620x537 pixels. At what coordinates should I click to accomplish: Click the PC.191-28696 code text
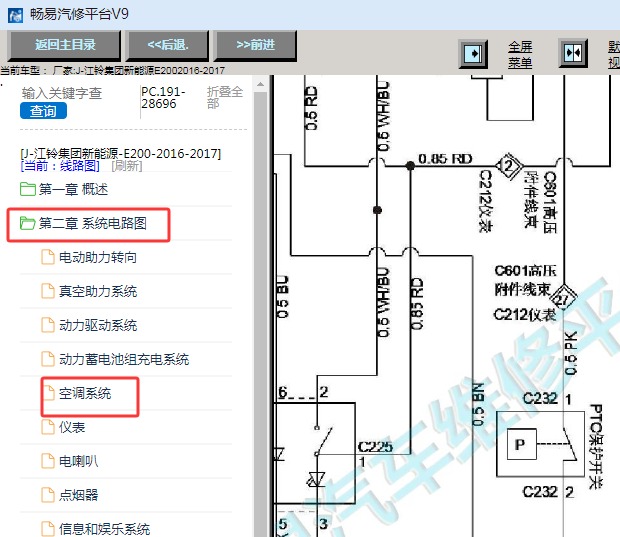(163, 98)
